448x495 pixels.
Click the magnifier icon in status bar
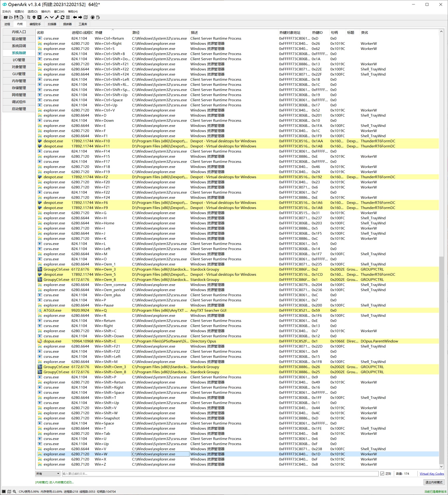point(14,492)
